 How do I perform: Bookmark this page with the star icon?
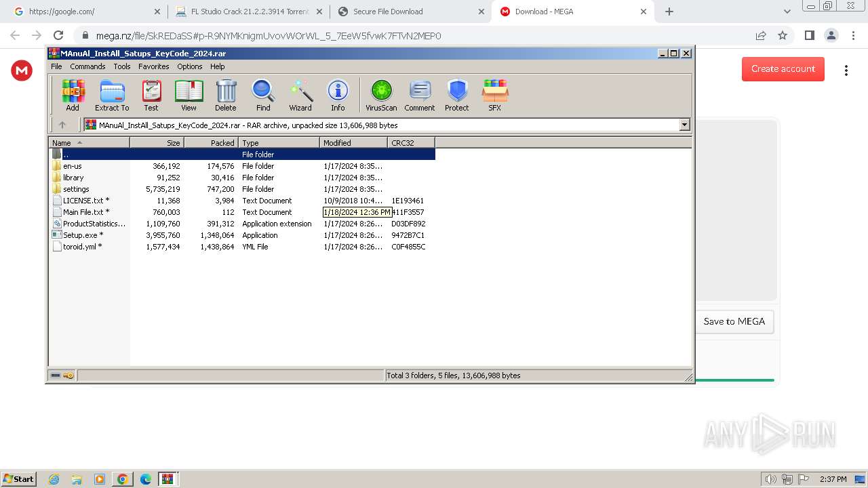click(x=783, y=35)
